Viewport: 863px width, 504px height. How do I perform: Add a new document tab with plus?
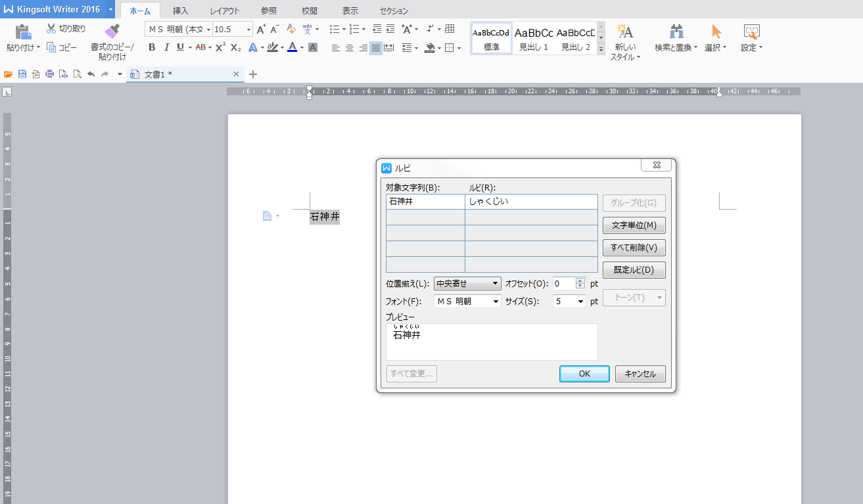pos(253,74)
